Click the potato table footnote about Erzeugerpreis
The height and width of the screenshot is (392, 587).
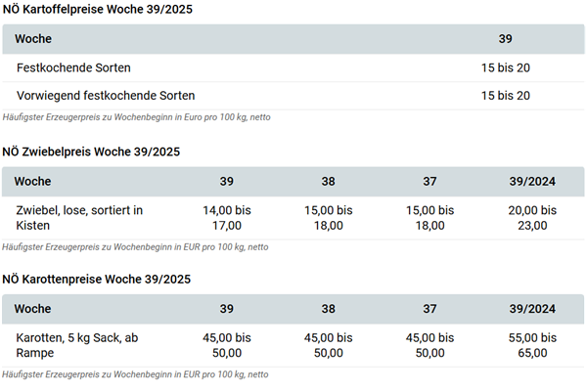point(136,117)
